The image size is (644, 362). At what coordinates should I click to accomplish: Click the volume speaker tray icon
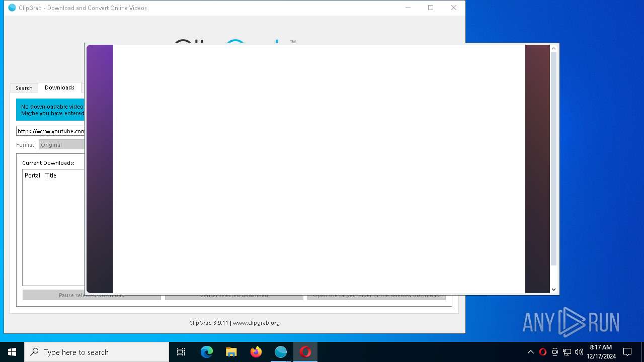point(579,352)
